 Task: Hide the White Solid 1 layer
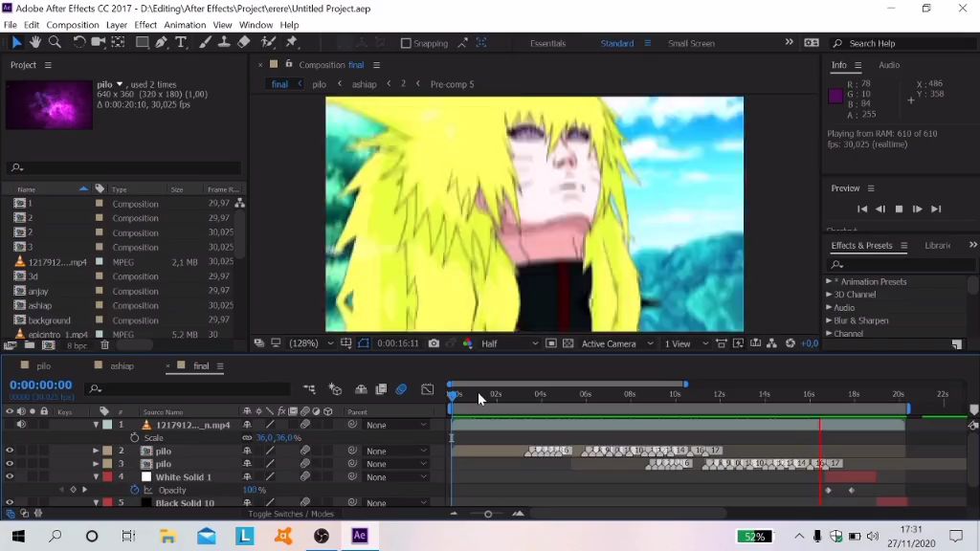tap(10, 476)
